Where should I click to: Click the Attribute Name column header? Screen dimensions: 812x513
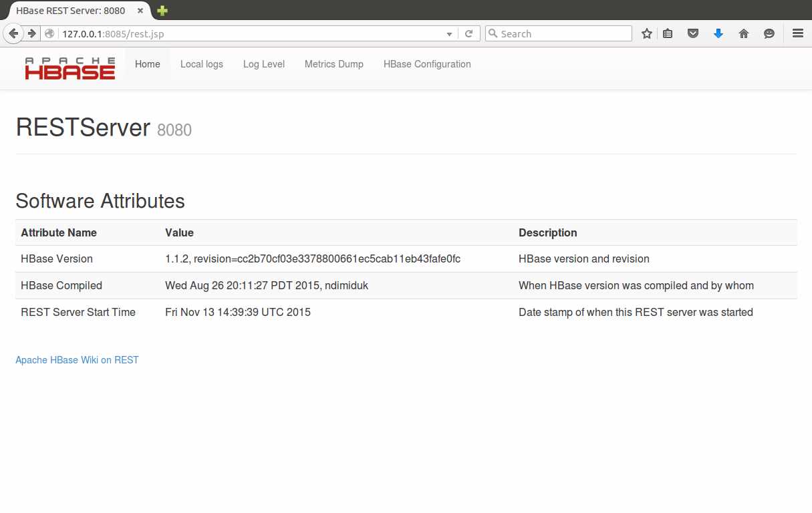(x=59, y=232)
